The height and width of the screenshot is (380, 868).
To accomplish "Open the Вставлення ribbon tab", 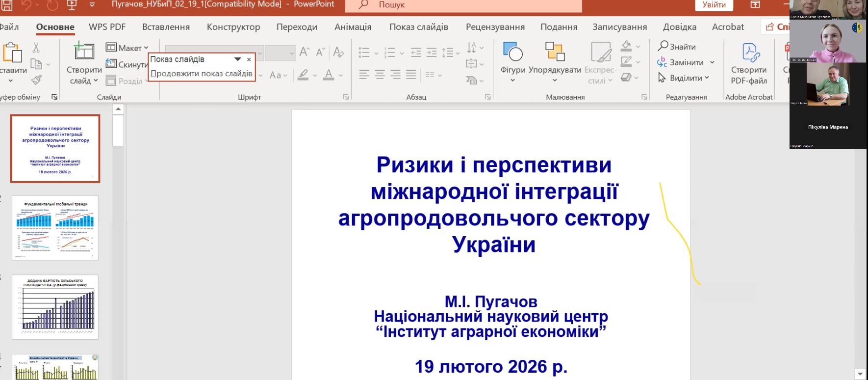I will [x=166, y=27].
